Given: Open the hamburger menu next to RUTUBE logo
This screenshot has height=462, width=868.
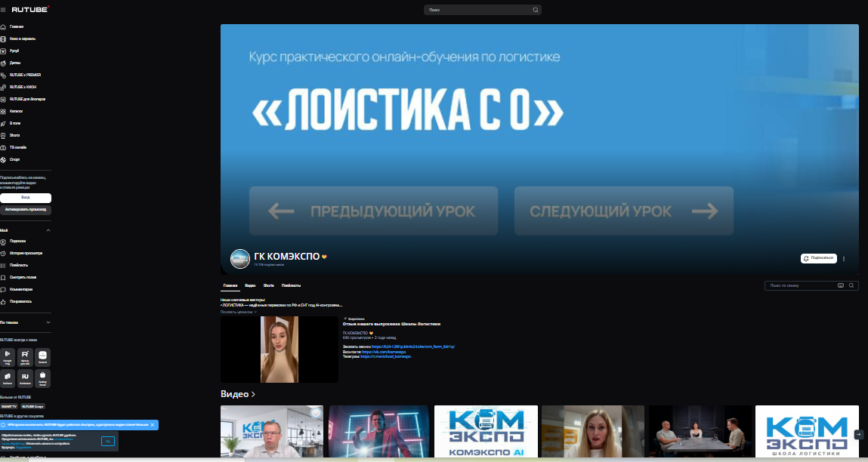Looking at the screenshot, I should [3, 9].
